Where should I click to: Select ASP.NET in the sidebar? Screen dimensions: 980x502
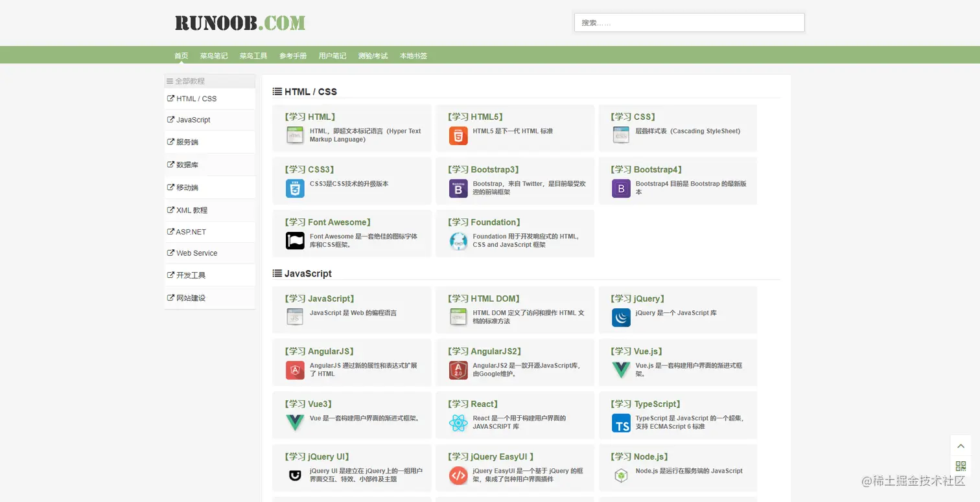[210, 232]
